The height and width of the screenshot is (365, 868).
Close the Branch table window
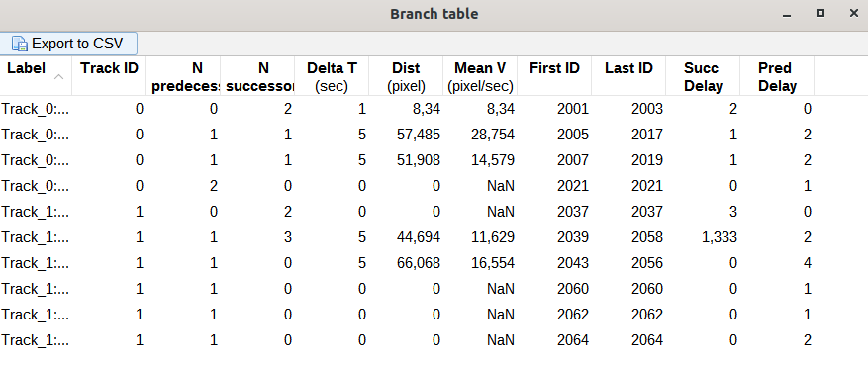853,13
